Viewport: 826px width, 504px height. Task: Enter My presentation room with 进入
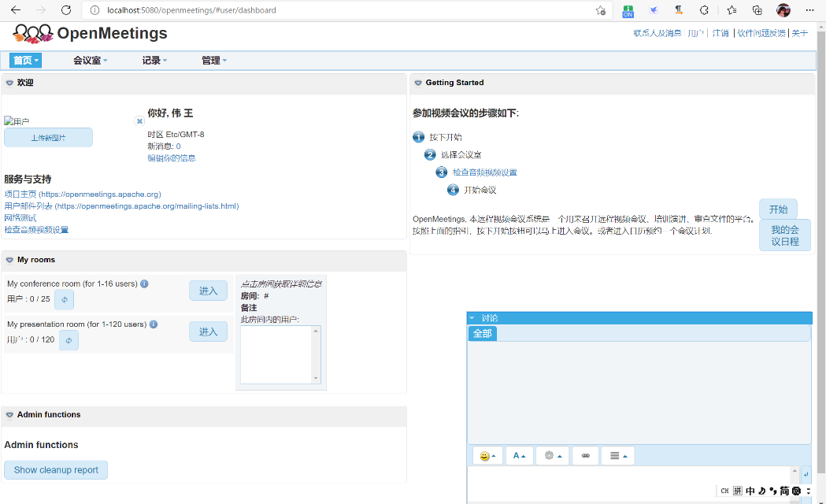[x=208, y=332]
